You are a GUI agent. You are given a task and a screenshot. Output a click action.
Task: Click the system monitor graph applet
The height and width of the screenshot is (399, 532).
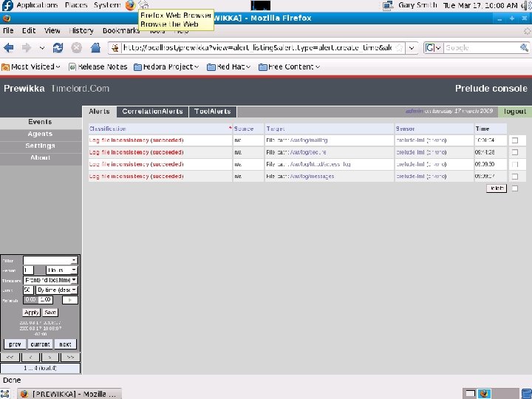[x=261, y=5]
